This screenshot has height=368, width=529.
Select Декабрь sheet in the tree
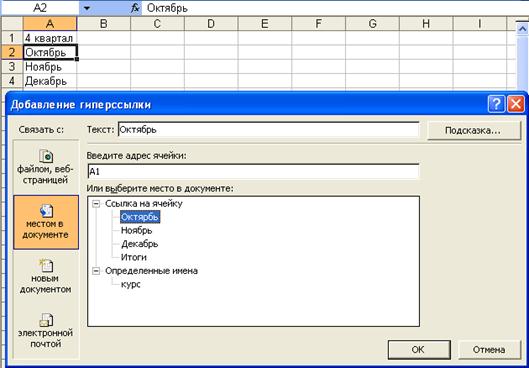coord(140,244)
